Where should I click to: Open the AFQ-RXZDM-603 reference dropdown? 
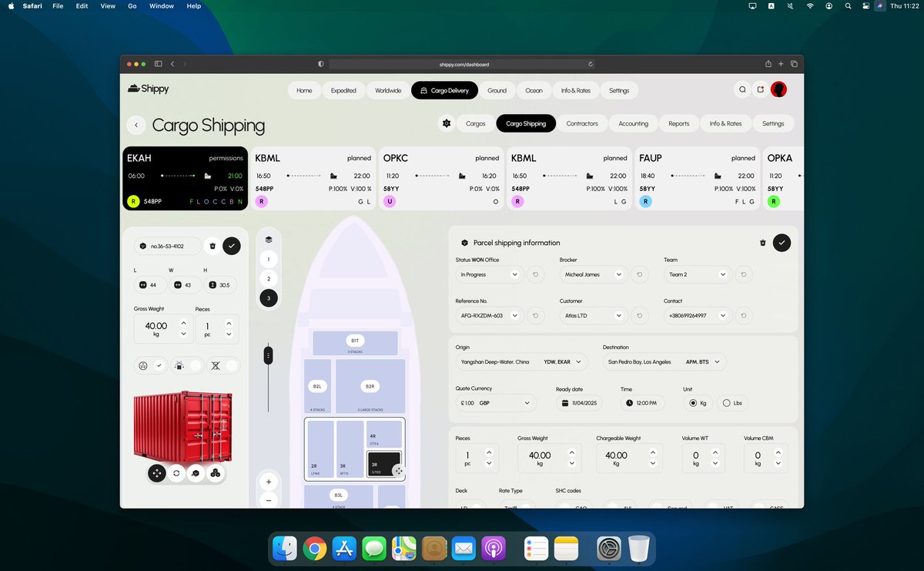[490, 315]
